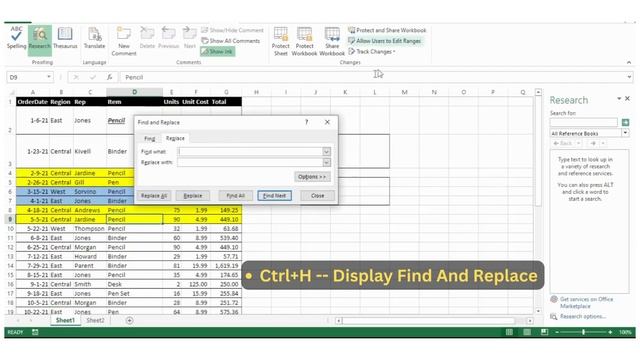The image size is (640, 360).
Task: Click the Delete comment icon
Action: [147, 38]
